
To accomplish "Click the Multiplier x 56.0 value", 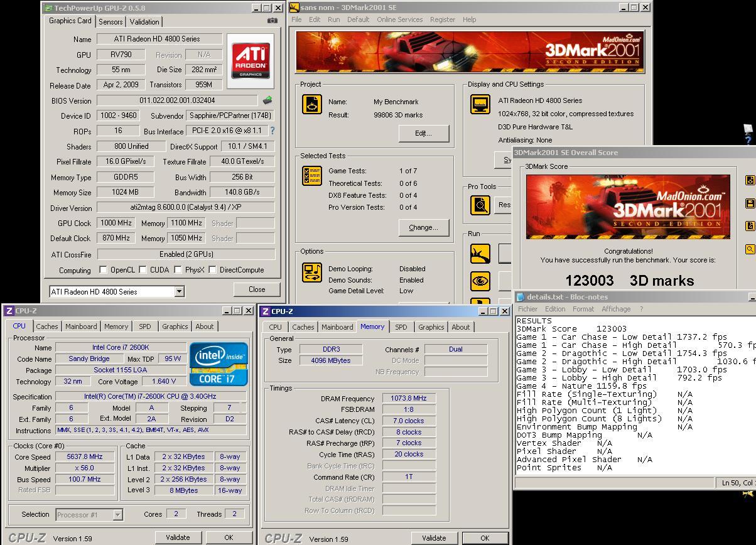I will [85, 468].
